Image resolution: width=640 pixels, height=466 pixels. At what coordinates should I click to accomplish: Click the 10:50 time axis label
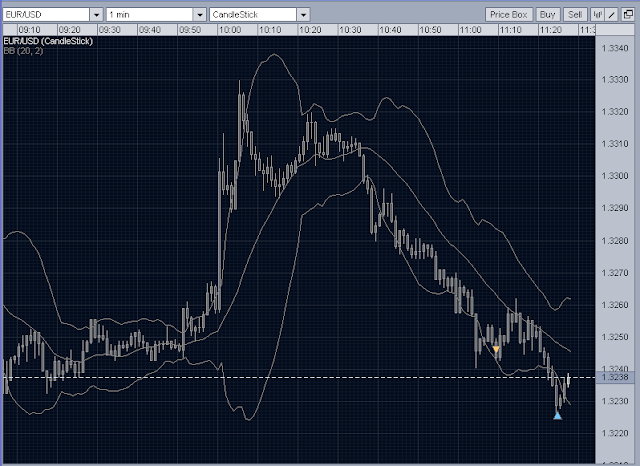(431, 30)
